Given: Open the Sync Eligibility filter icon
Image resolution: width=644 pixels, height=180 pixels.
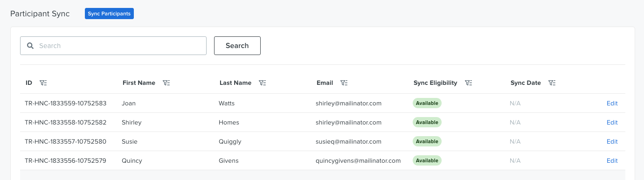Looking at the screenshot, I should 468,83.
